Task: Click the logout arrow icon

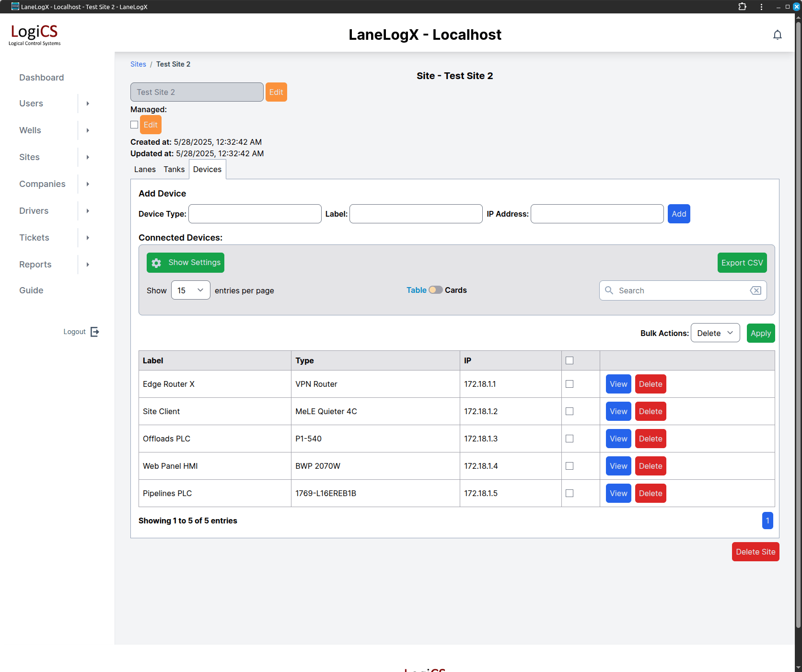Action: [95, 332]
